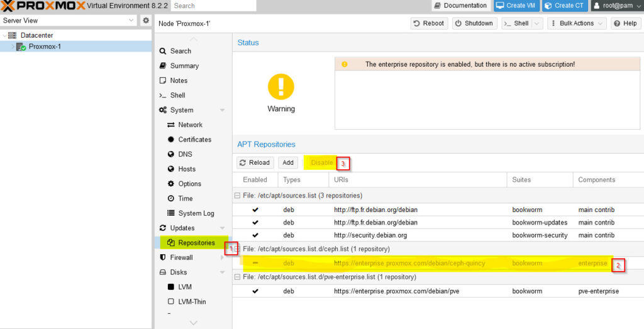Click the side menu up arrow
Image resolution: width=644 pixels, height=329 pixels.
(194, 38)
